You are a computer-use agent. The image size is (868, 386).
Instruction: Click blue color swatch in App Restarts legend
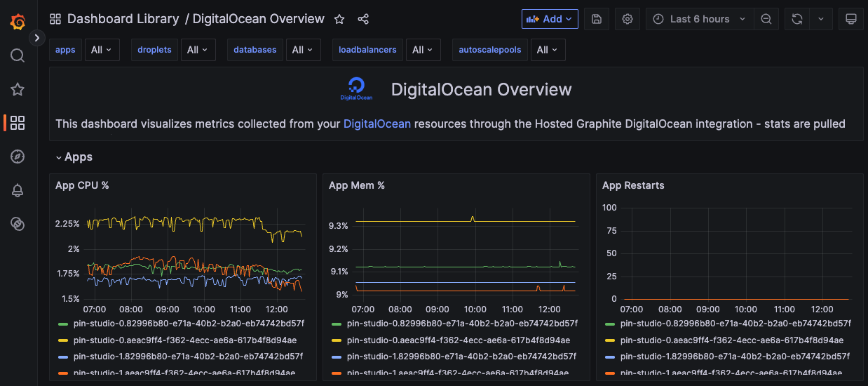[610, 357]
